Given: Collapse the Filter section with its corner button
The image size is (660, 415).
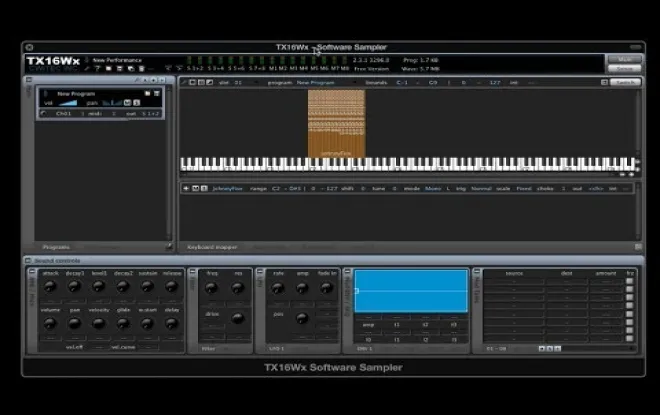Looking at the screenshot, I should [192, 272].
